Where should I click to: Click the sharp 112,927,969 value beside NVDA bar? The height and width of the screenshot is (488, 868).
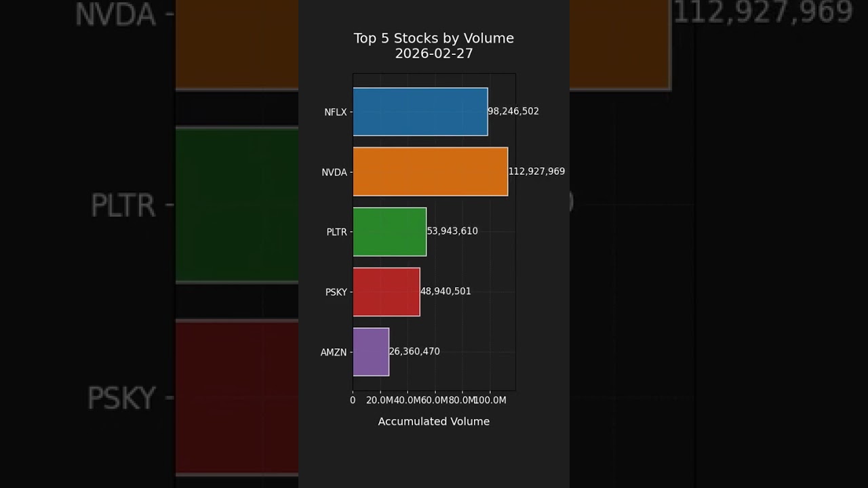[536, 171]
